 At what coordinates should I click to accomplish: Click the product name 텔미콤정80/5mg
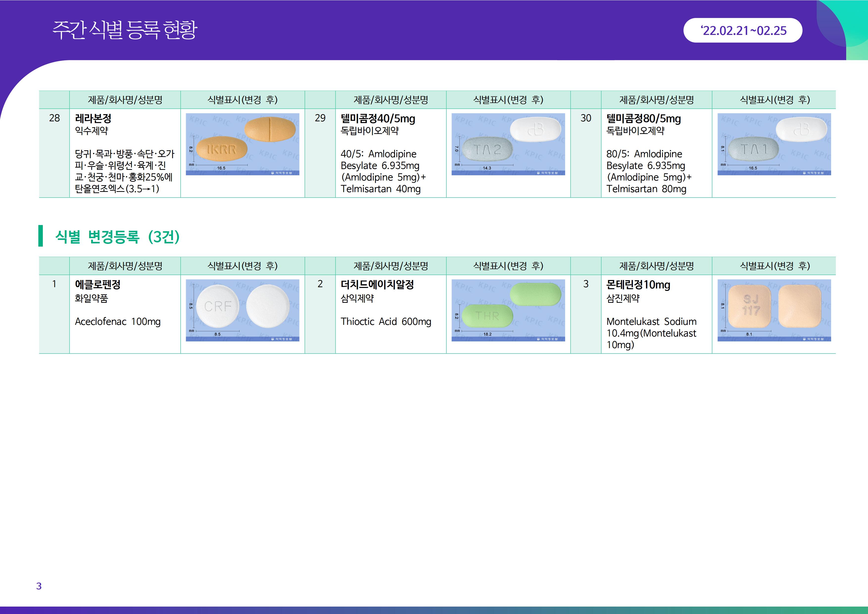(643, 118)
